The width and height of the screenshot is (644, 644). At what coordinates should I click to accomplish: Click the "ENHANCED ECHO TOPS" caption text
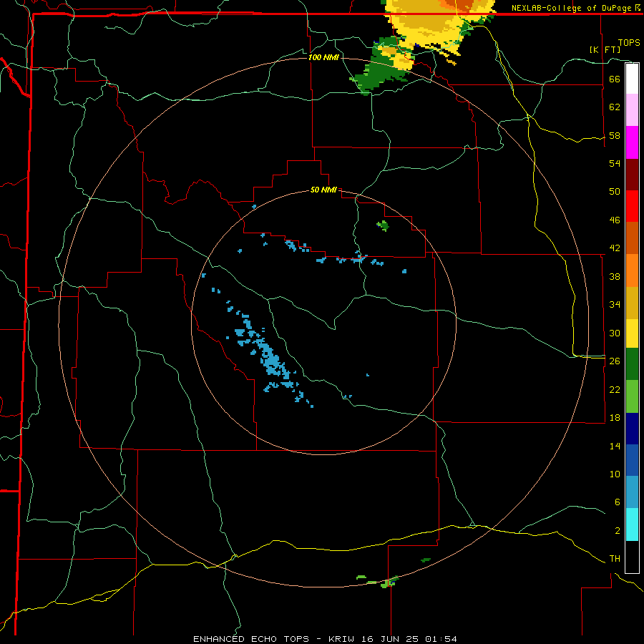pyautogui.click(x=251, y=639)
